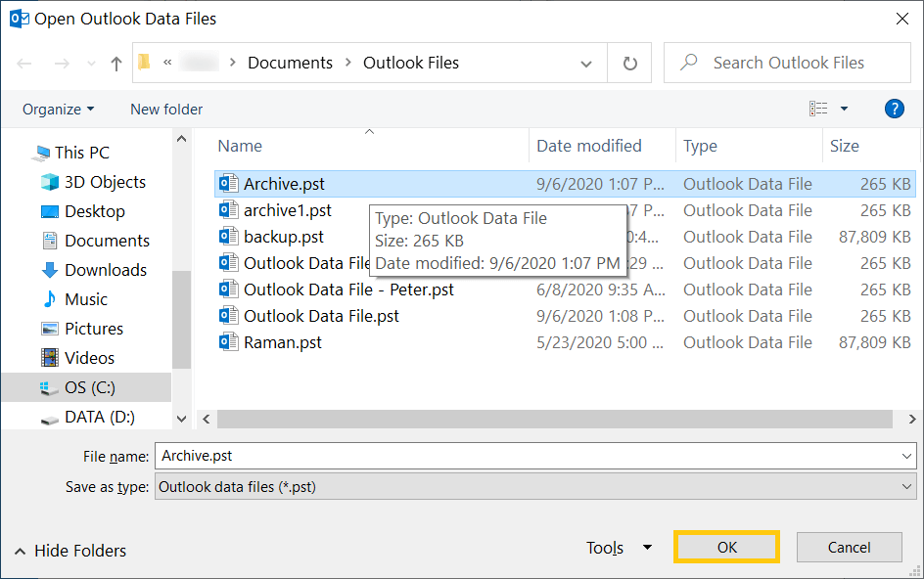The width and height of the screenshot is (924, 579).
Task: Click Raman.pst date 5/23/2020
Action: 600,343
